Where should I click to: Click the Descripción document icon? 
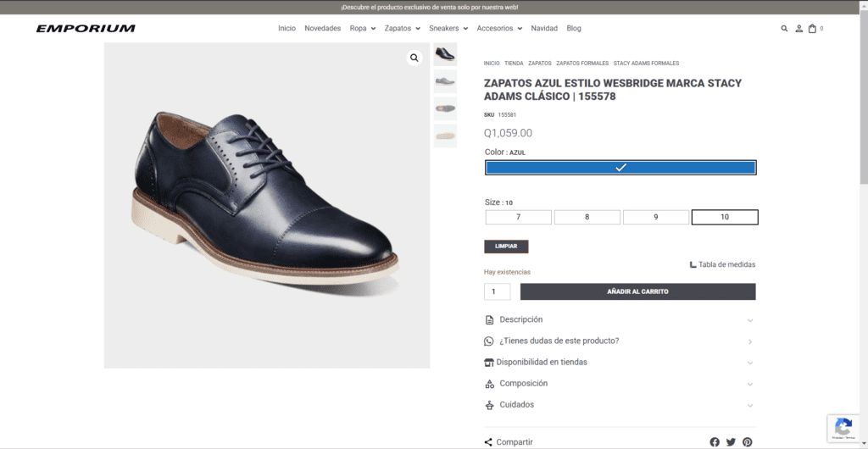coord(489,320)
